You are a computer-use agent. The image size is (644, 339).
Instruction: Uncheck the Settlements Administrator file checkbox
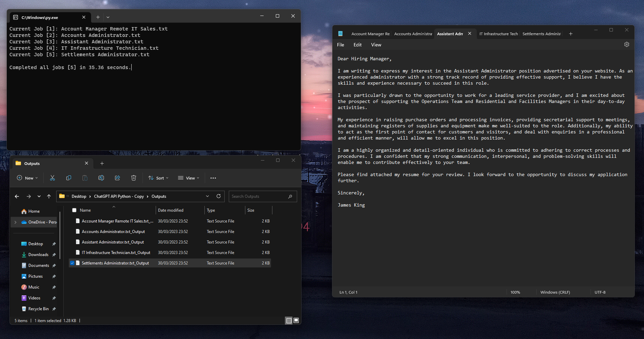pyautogui.click(x=72, y=263)
